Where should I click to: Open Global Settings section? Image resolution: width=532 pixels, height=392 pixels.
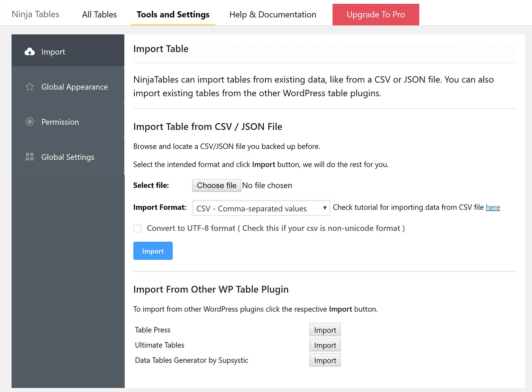68,157
